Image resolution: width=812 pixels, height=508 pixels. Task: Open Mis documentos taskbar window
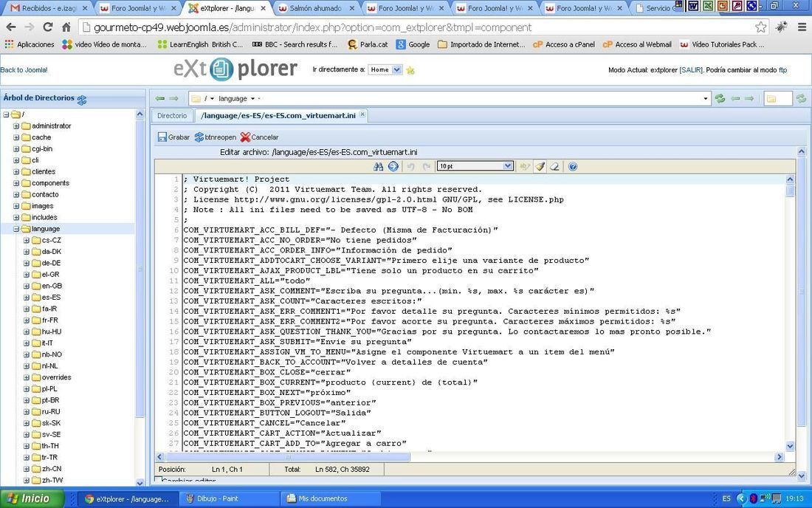coord(331,498)
